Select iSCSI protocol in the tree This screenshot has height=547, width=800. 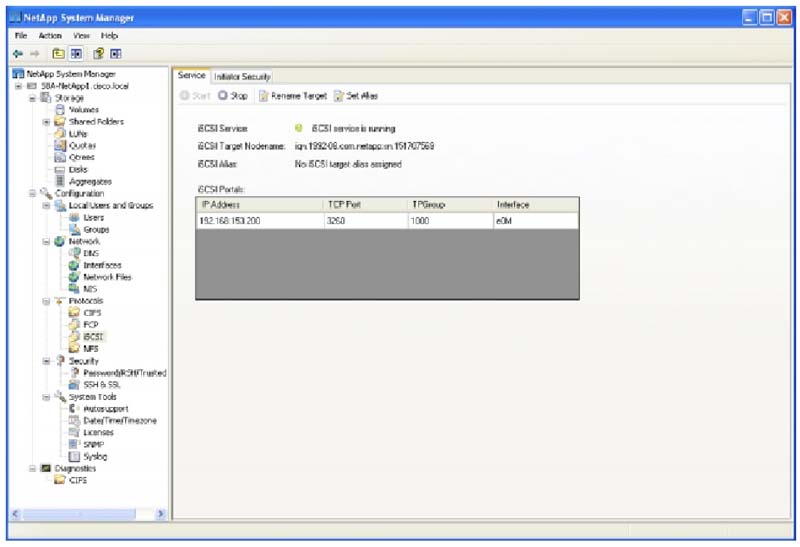93,337
